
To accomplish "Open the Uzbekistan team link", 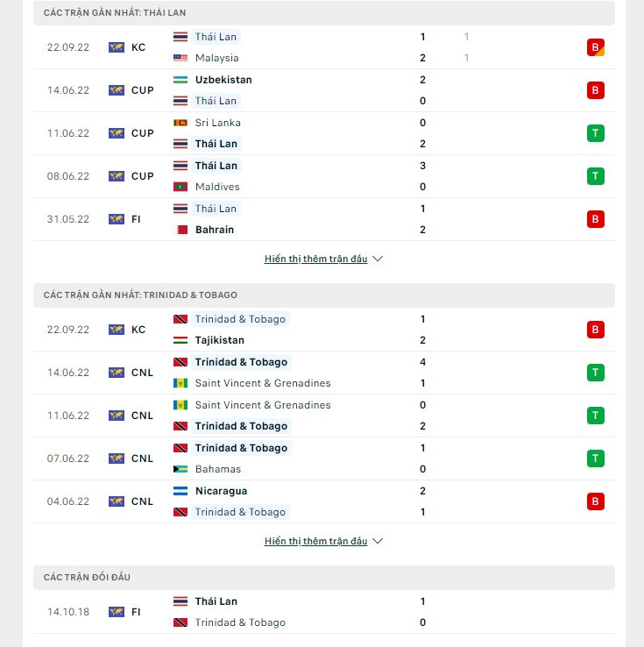I will tap(223, 80).
